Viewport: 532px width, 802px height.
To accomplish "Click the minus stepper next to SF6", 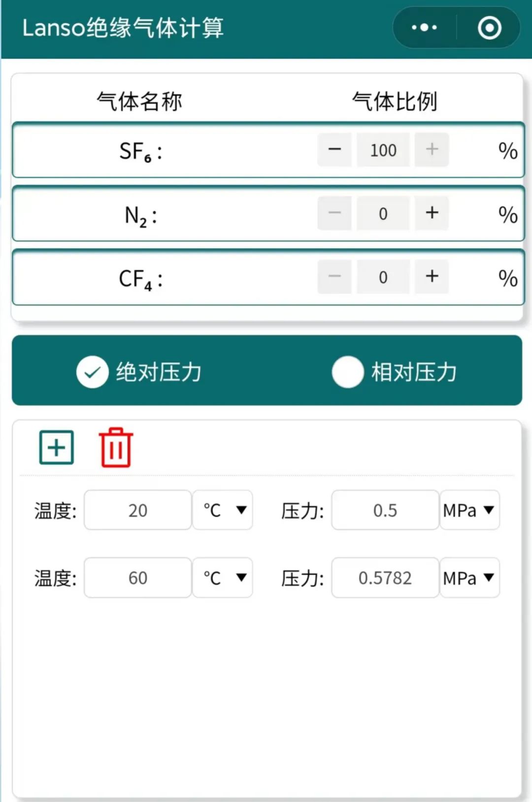I will pyautogui.click(x=334, y=150).
